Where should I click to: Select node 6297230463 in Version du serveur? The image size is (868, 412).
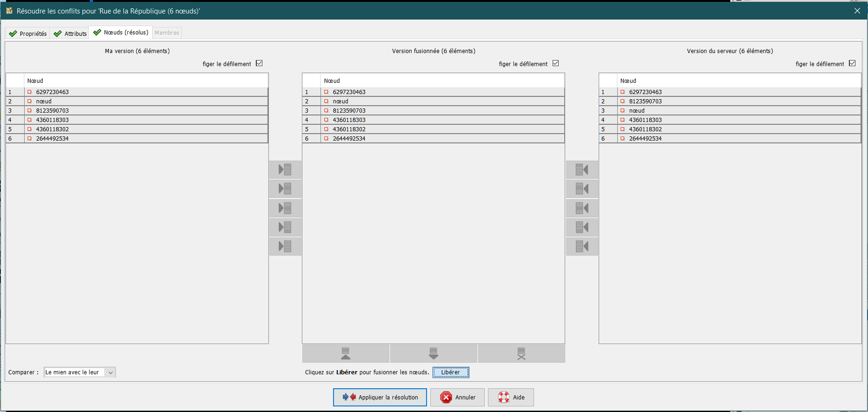[730, 92]
